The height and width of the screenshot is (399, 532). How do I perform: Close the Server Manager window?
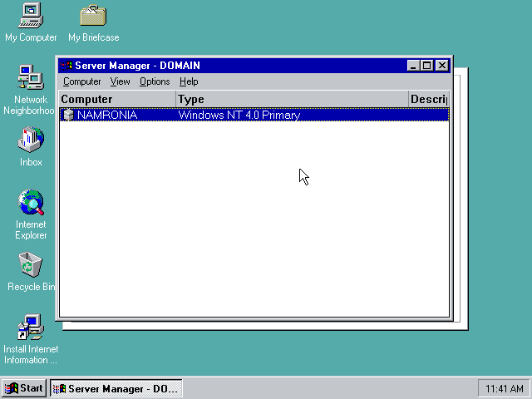pyautogui.click(x=441, y=66)
